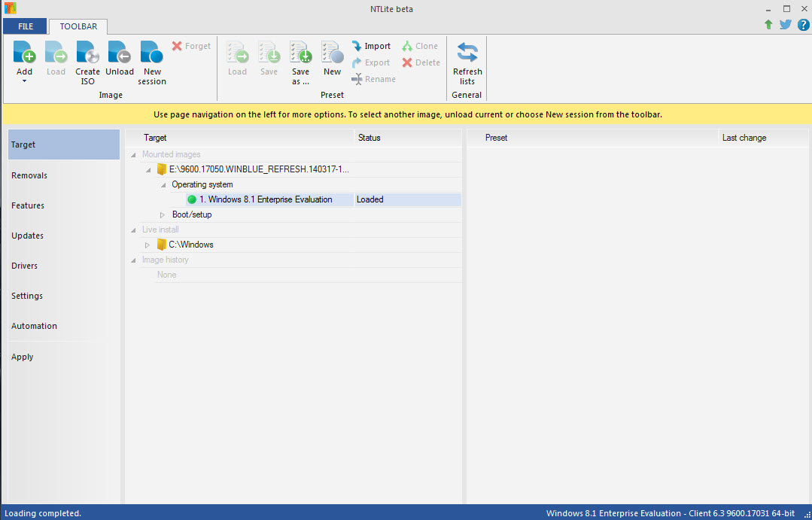The height and width of the screenshot is (520, 812).
Task: Open the Help question mark icon
Action: (x=803, y=24)
